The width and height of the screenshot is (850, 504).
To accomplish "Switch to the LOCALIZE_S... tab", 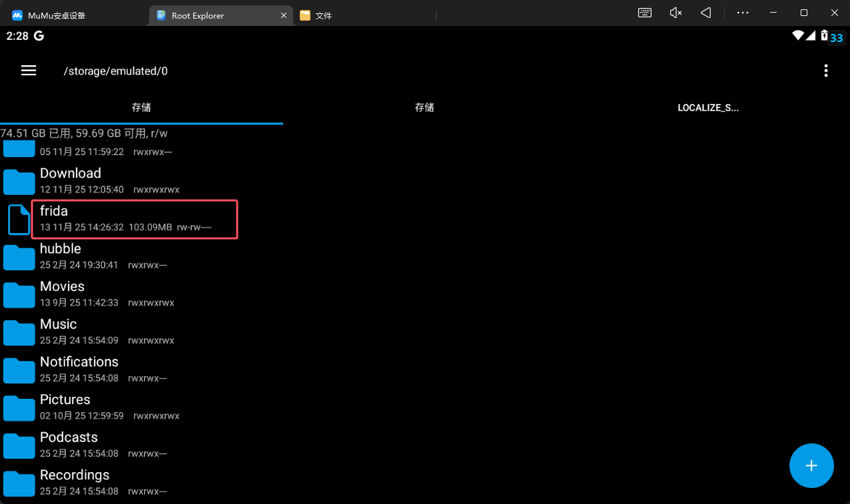I will [708, 107].
